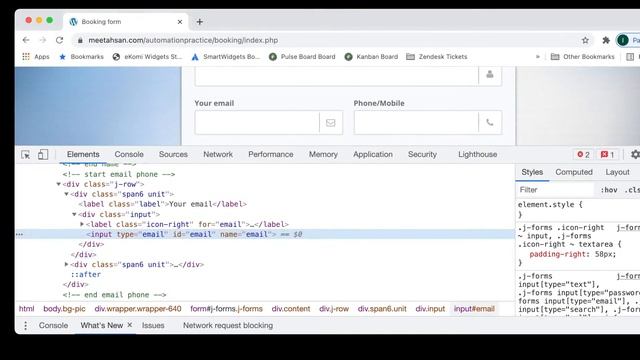Screen dimensions: 640x360
Task: Collapse the div class j-row node
Action: tap(58, 184)
